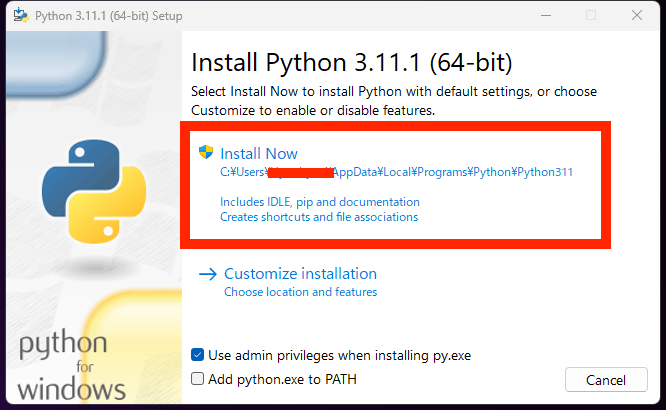Close the setup window with X

tap(636, 15)
